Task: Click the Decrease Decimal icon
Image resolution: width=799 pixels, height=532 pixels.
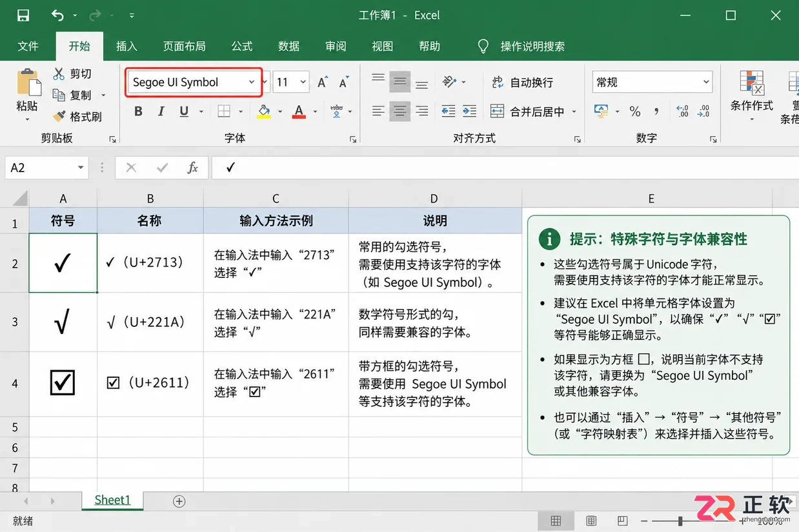Action: click(x=703, y=112)
